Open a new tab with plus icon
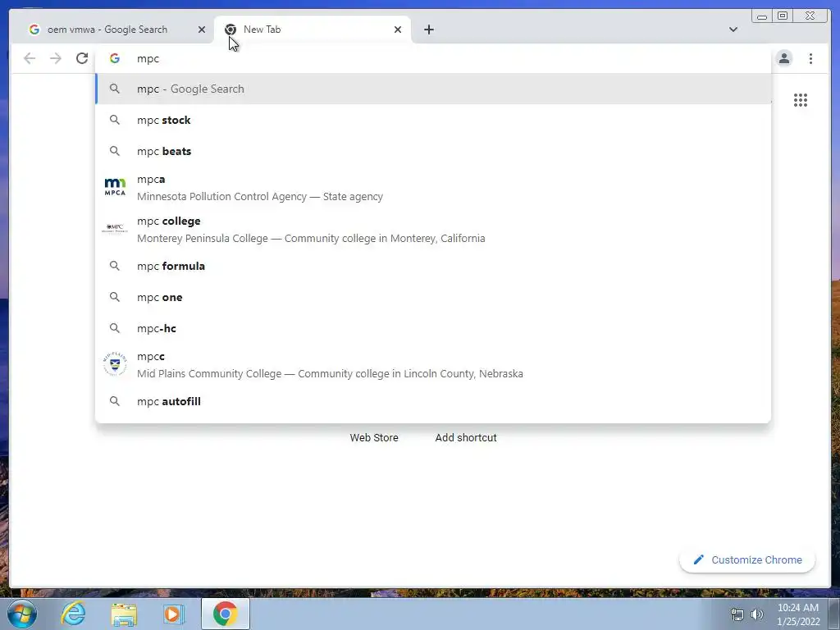Image resolution: width=840 pixels, height=630 pixels. coord(428,30)
